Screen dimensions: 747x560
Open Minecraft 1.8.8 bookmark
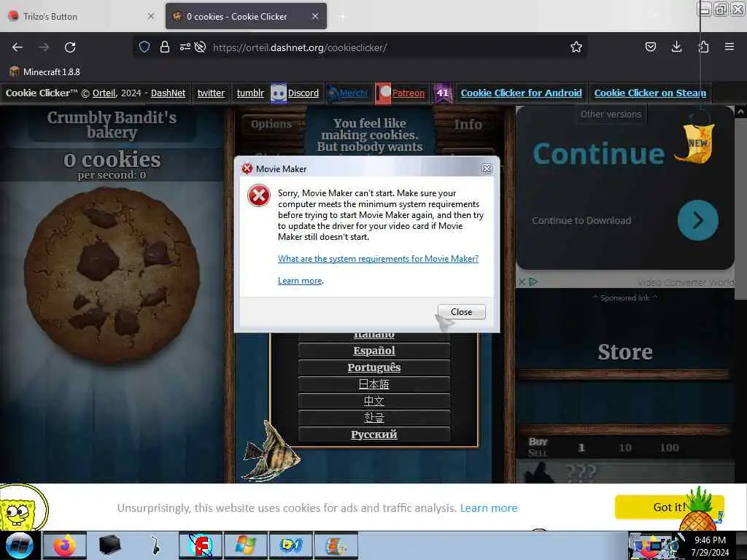pyautogui.click(x=44, y=71)
